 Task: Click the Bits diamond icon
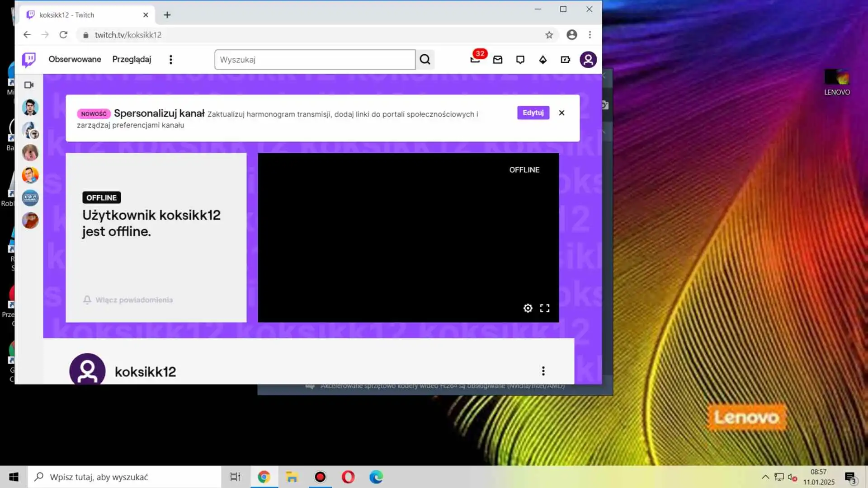pyautogui.click(x=543, y=60)
